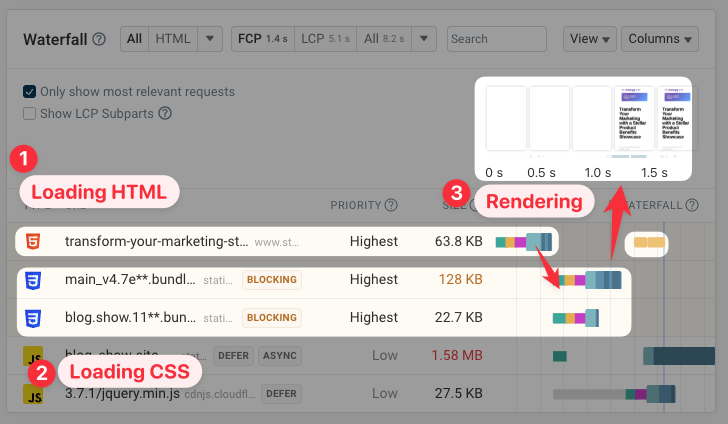Click the JS icon on the jquery.min.js row
This screenshot has height=424, width=728.
pyautogui.click(x=33, y=394)
